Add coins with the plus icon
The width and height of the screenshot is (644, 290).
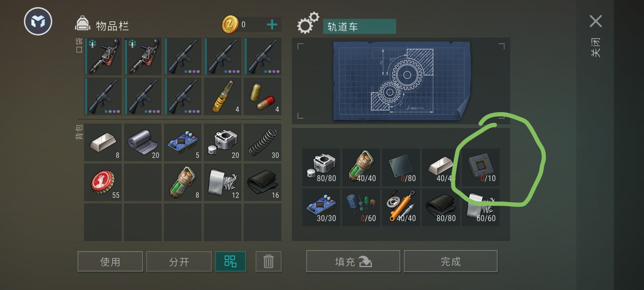pos(272,25)
